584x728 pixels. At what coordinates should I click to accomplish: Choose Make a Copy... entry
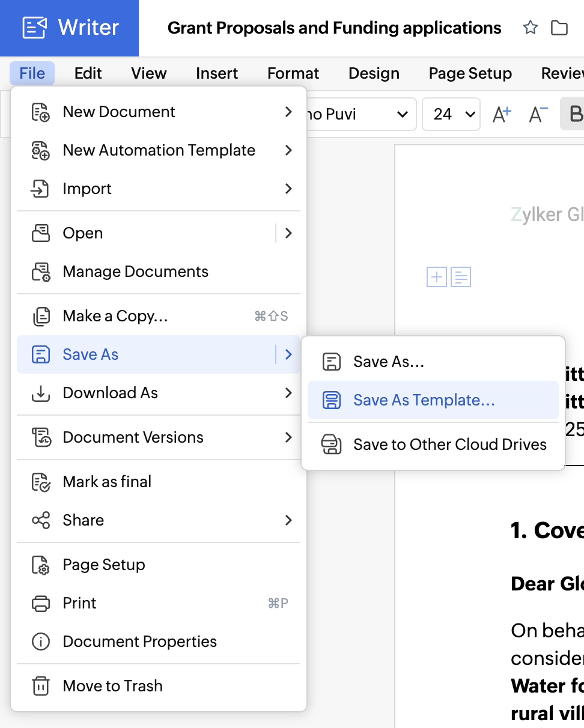(x=159, y=316)
